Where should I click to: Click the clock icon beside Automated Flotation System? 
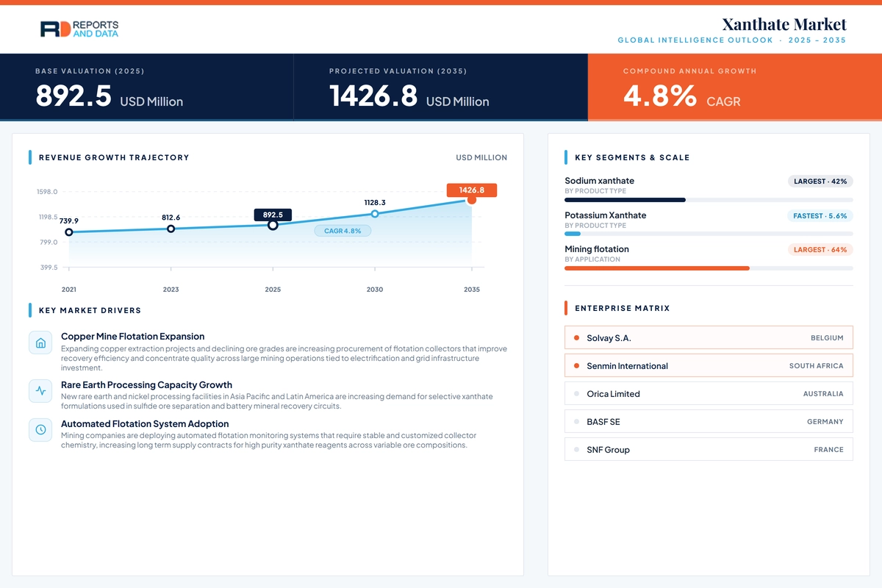pos(40,430)
